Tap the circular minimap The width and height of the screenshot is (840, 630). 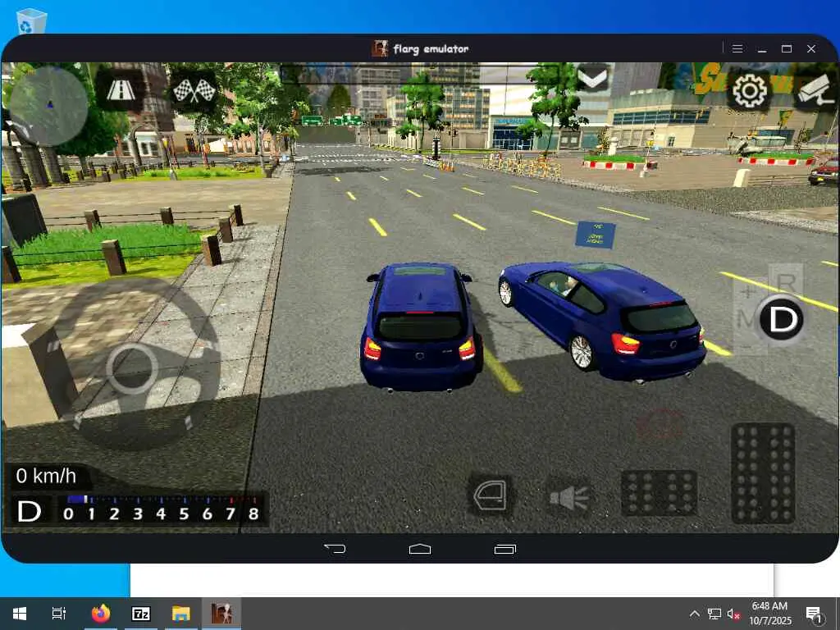click(48, 106)
